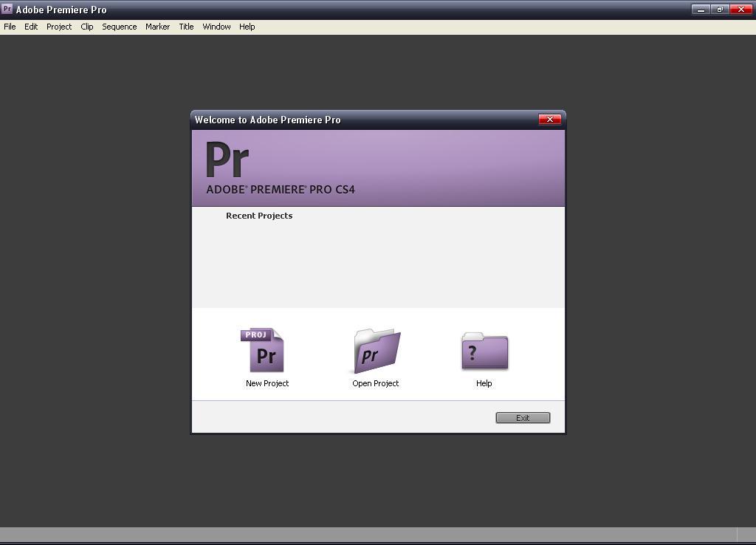Open the Sequence menu
Image resolution: width=756 pixels, height=545 pixels.
pyautogui.click(x=119, y=27)
